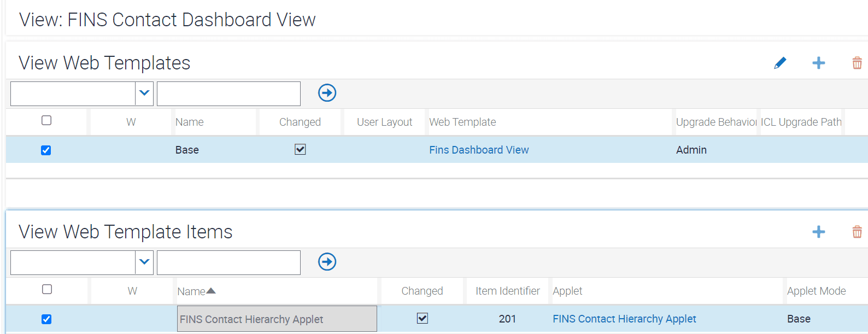Delete the record in View Web Templates with trash icon
Screen dimensions: 868x334
click(857, 63)
